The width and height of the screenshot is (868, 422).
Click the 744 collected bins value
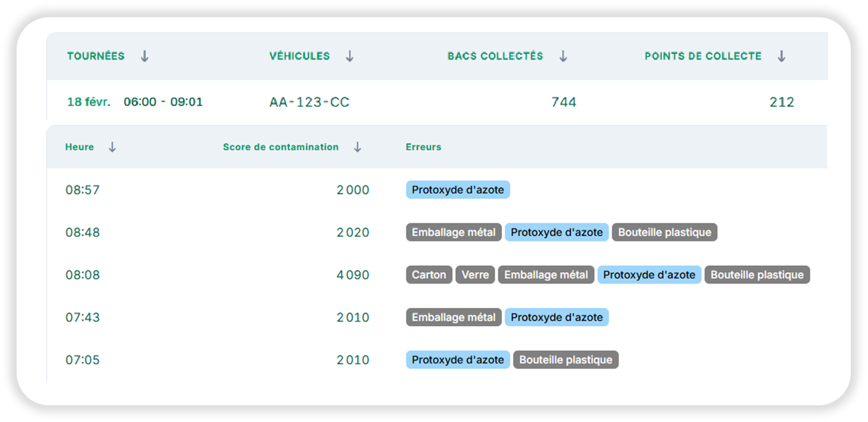pyautogui.click(x=564, y=102)
